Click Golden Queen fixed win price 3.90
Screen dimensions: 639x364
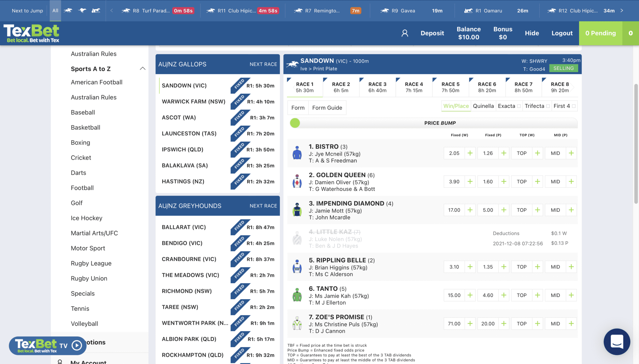click(x=454, y=182)
